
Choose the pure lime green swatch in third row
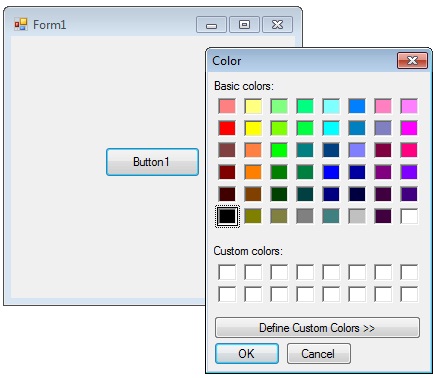(279, 150)
